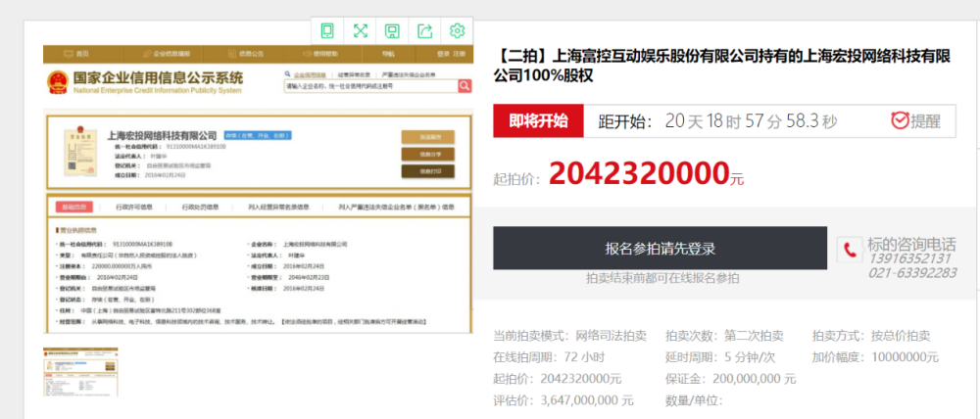This screenshot has width=980, height=419.
Task: Open settings gear icon above image
Action: pyautogui.click(x=458, y=30)
